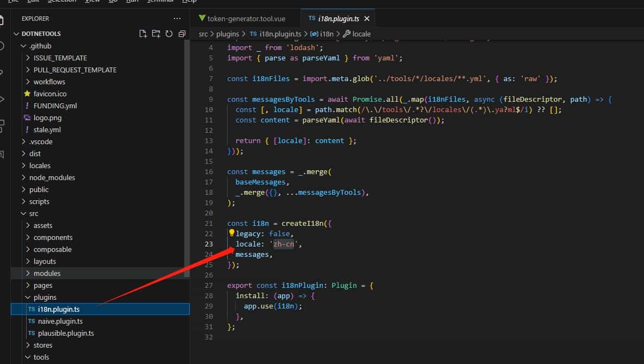The image size is (644, 364).
Task: Select the Vue icon on the token-generator tab
Action: pos(202,17)
